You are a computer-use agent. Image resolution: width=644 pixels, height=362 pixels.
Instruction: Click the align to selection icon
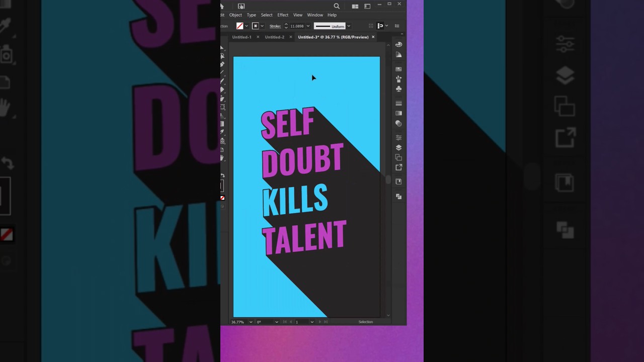[x=380, y=26]
